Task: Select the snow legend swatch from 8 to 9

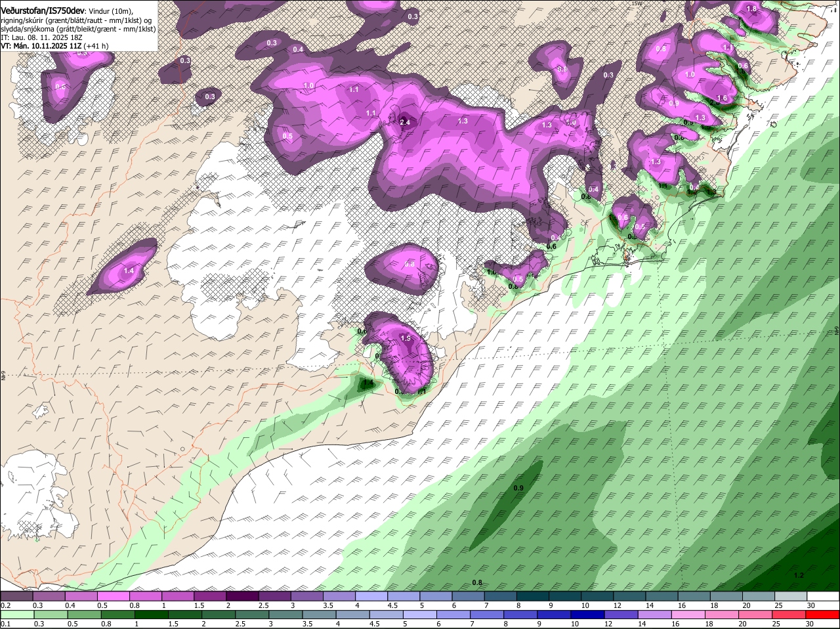Action: (x=533, y=596)
